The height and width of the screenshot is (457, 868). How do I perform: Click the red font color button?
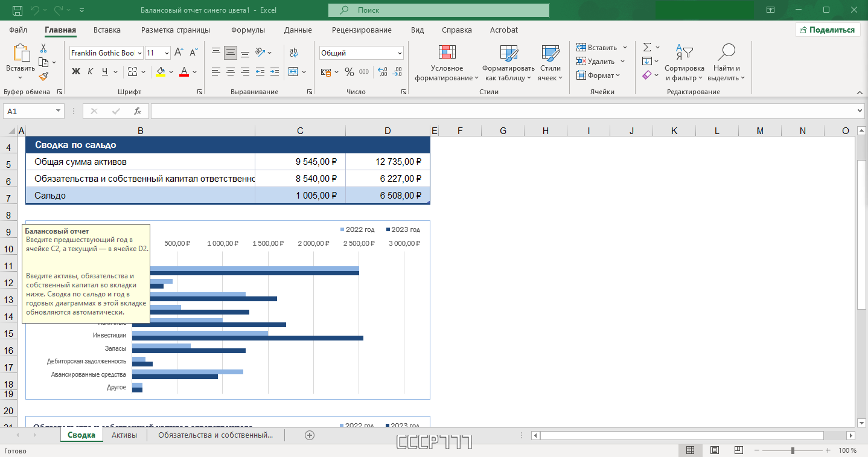(x=185, y=72)
